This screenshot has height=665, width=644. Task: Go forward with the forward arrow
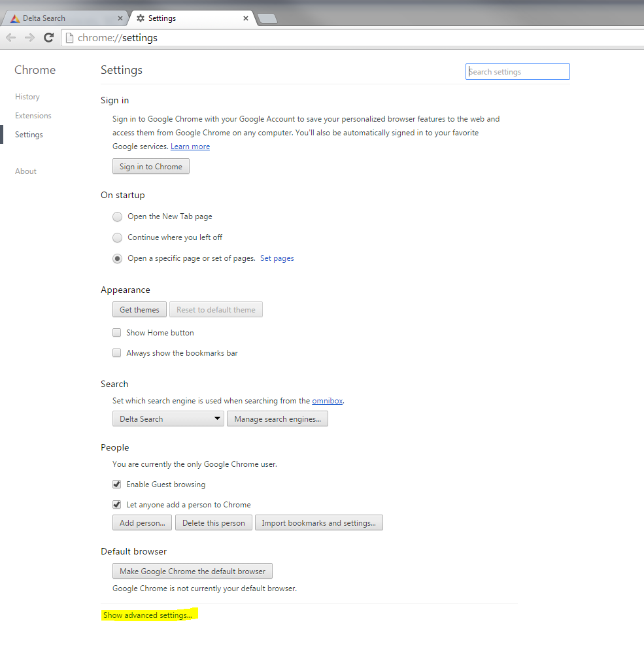29,38
